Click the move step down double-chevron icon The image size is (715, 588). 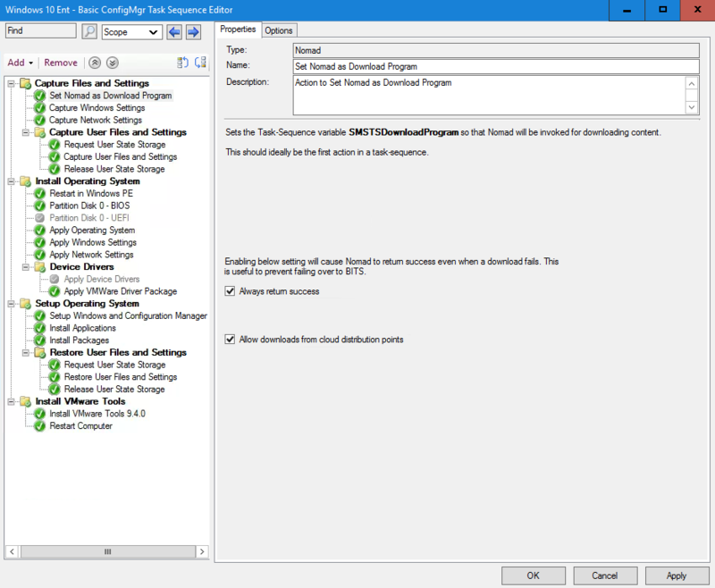pos(112,63)
